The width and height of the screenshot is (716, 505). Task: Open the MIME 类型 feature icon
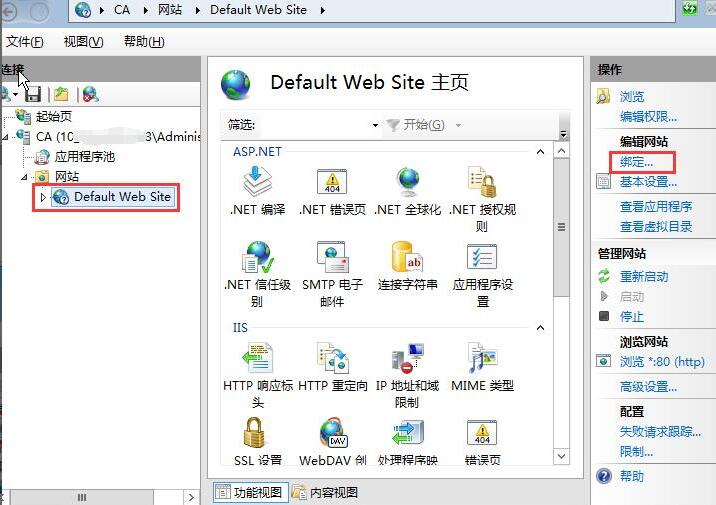(x=482, y=358)
